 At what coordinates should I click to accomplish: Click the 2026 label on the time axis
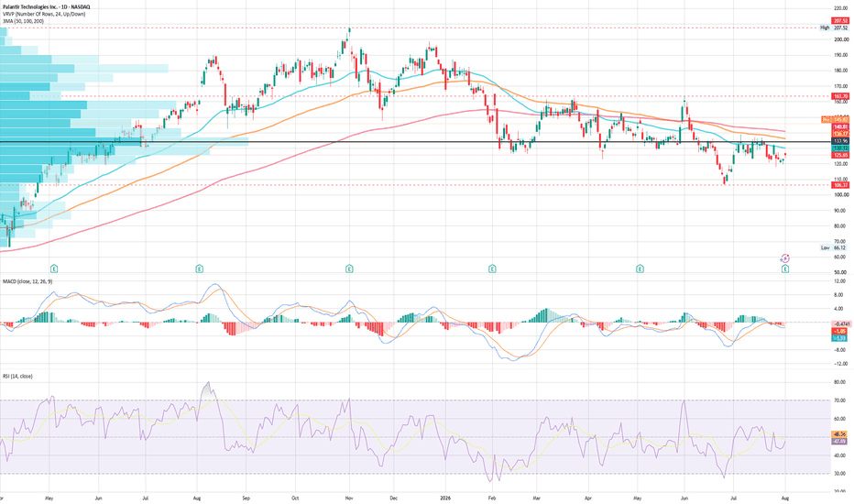(x=445, y=498)
